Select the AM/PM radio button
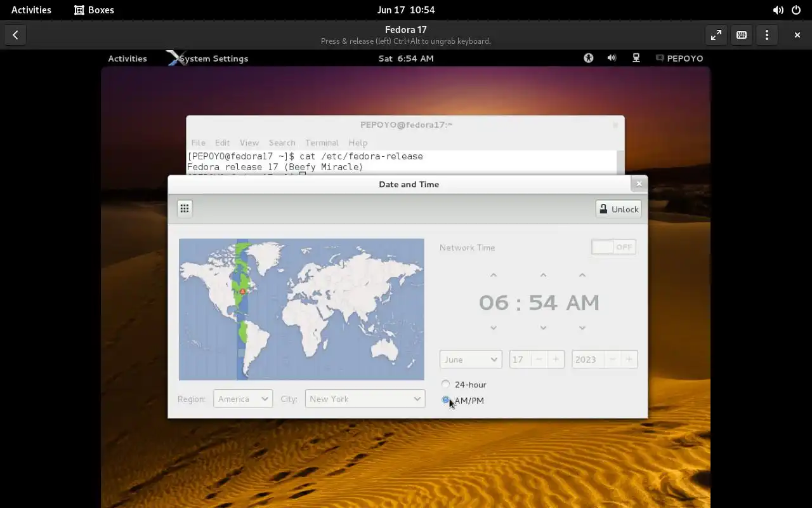 coord(446,400)
